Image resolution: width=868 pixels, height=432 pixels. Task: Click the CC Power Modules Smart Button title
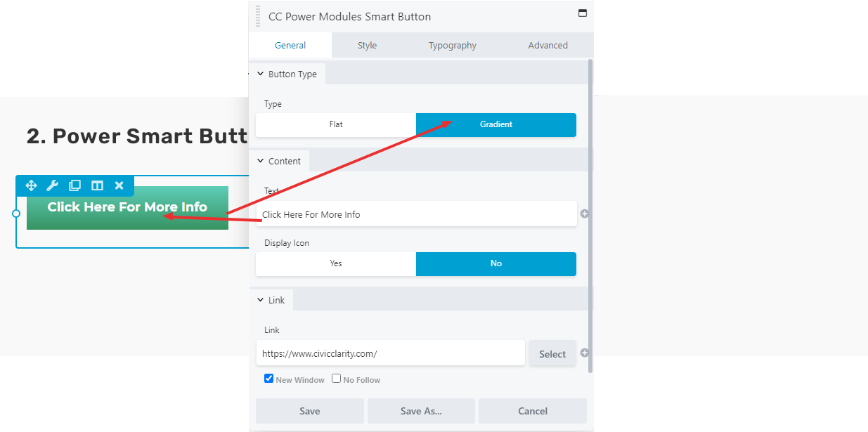click(349, 16)
